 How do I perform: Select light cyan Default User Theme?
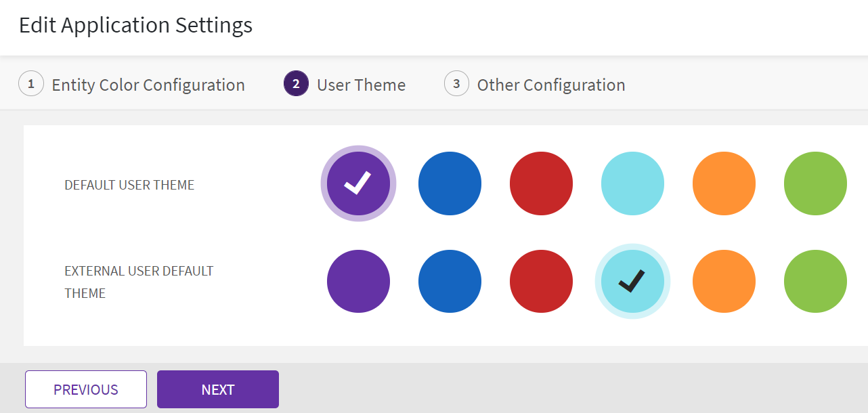(x=632, y=183)
